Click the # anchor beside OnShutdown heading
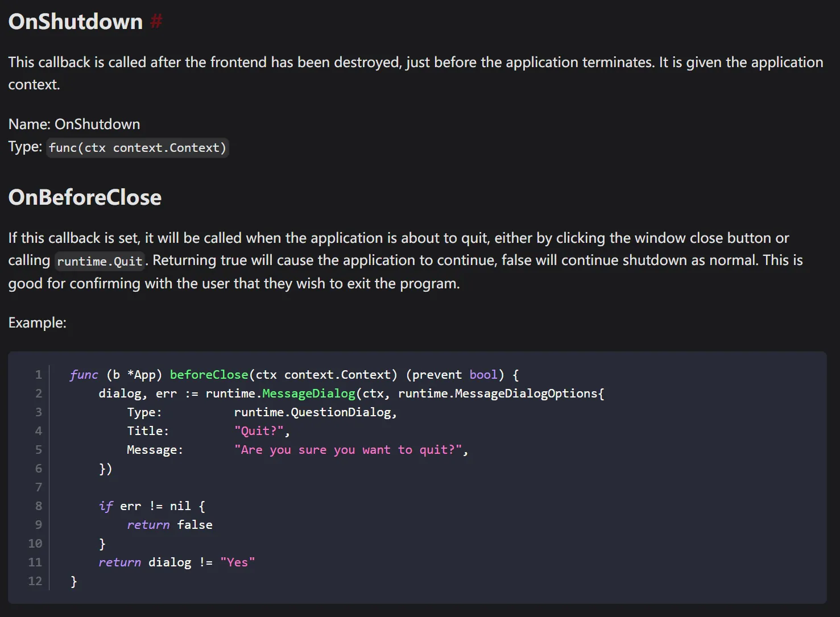Image resolution: width=840 pixels, height=617 pixels. point(156,22)
